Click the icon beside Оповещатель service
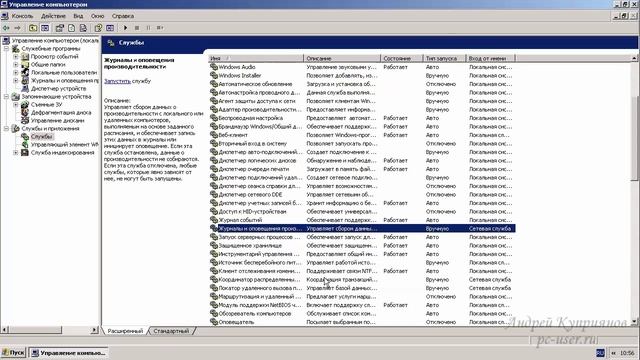Screen dimensions: 640x360 coord(213,322)
